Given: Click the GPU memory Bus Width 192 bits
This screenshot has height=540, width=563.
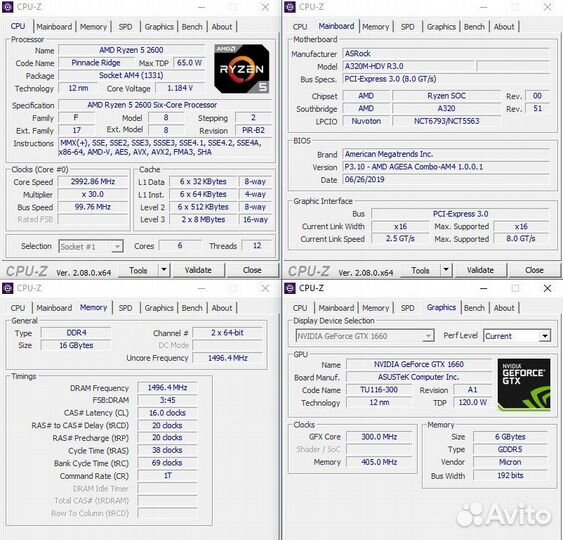Looking at the screenshot, I should (510, 475).
